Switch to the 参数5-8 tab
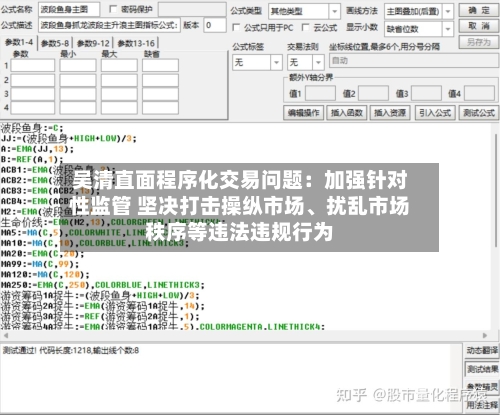500x415 pixels. click(55, 44)
